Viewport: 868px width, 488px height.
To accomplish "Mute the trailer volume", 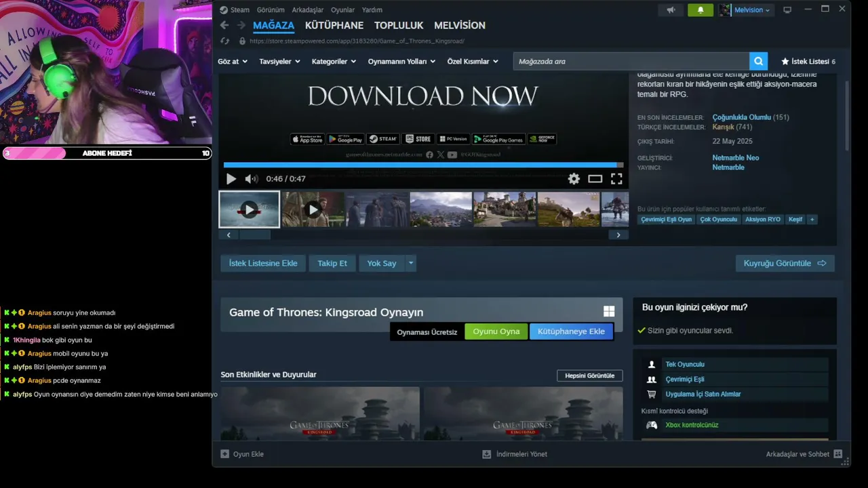I will (x=252, y=179).
